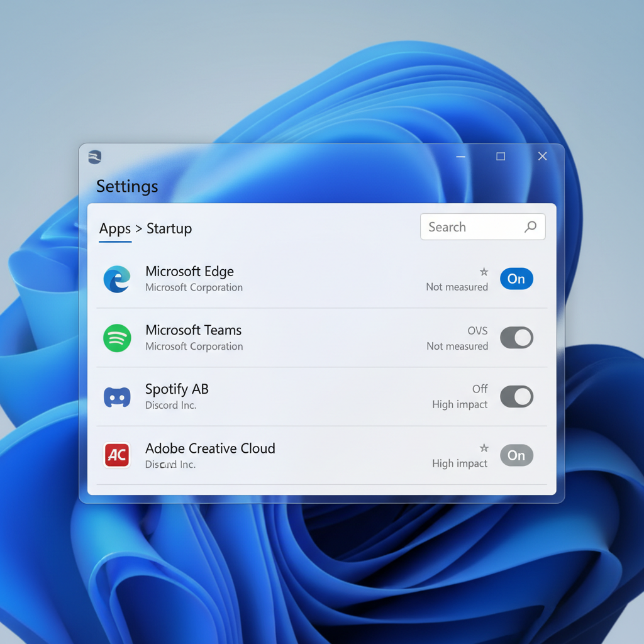Select the Adobe Creative Cloud name label
The width and height of the screenshot is (644, 644).
210,448
